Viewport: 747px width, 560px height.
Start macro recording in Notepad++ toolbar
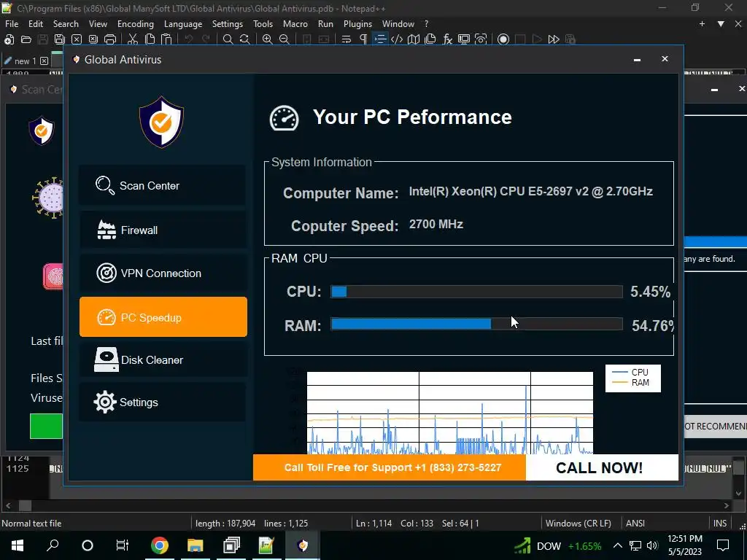coord(503,39)
